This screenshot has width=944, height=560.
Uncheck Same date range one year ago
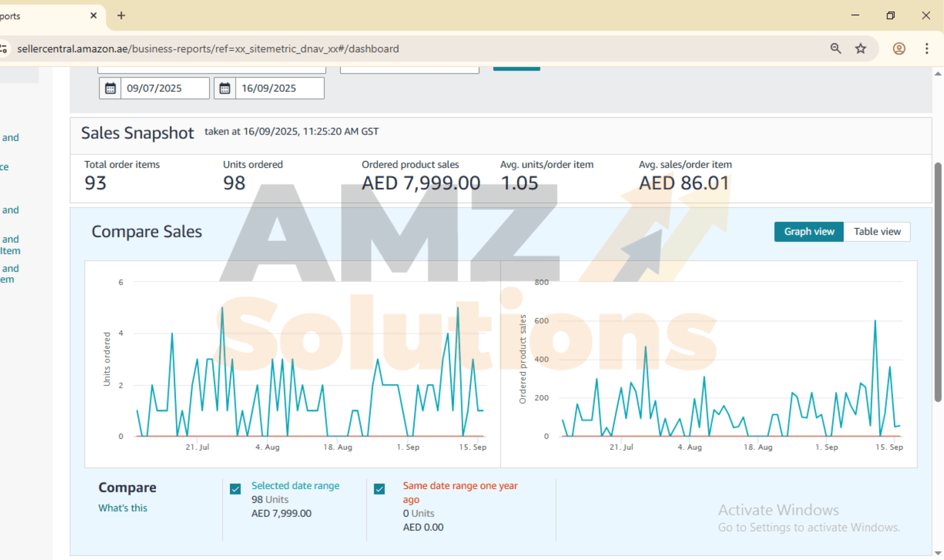click(x=379, y=489)
